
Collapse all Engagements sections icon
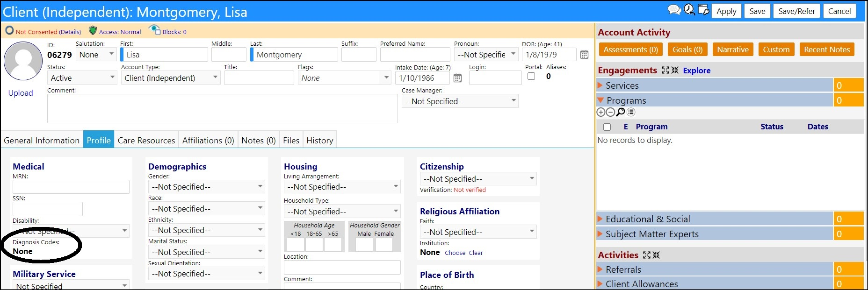(675, 70)
